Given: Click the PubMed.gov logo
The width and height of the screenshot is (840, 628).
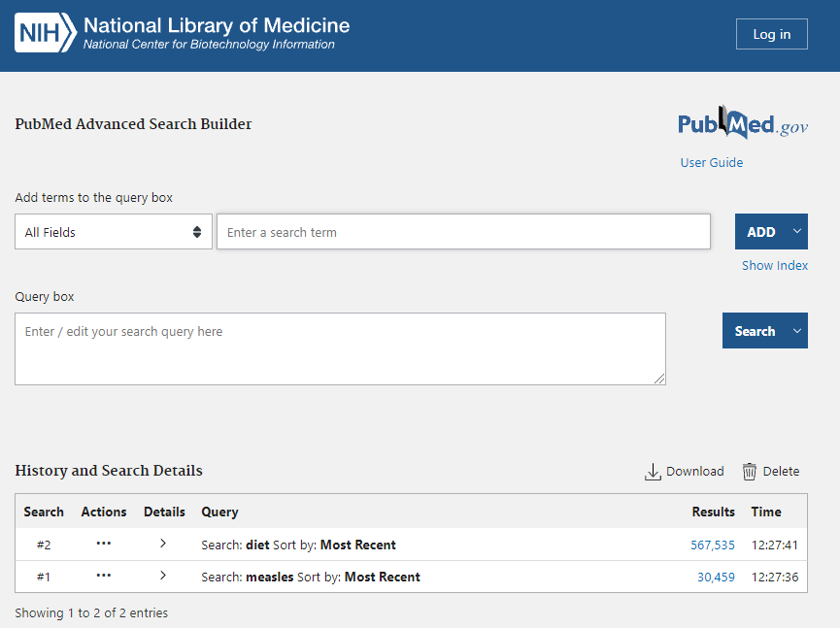Looking at the screenshot, I should click(742, 124).
